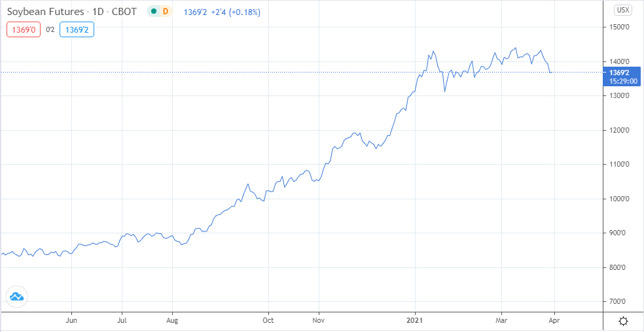Image resolution: width=644 pixels, height=332 pixels.
Task: Click the 0'2 spread value
Action: click(49, 29)
